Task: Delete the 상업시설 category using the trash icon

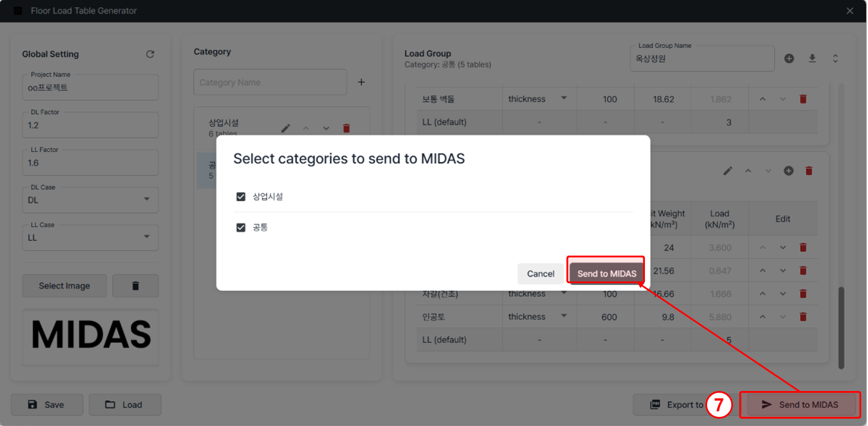Action: pos(346,128)
